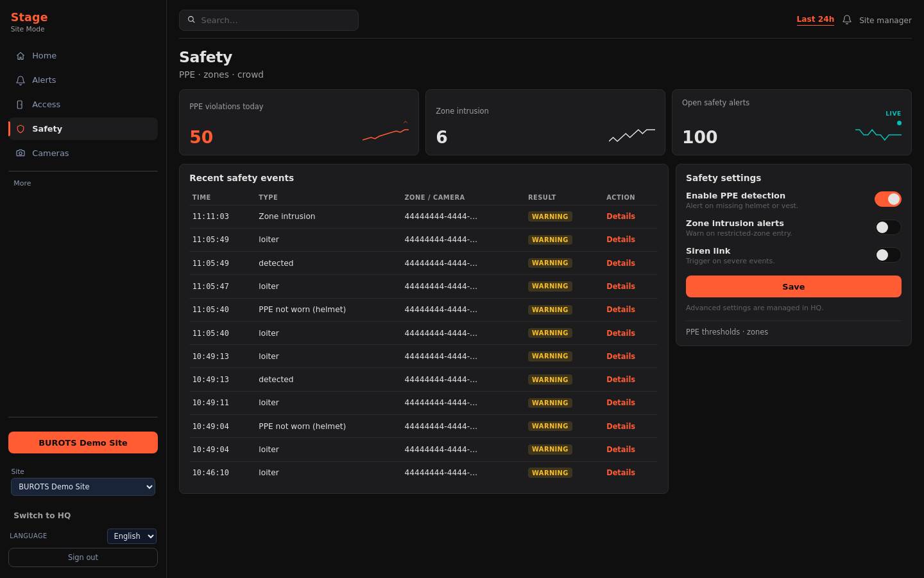Viewport: 924px width, 578px height.
Task: Click the Sign out button
Action: click(x=83, y=557)
